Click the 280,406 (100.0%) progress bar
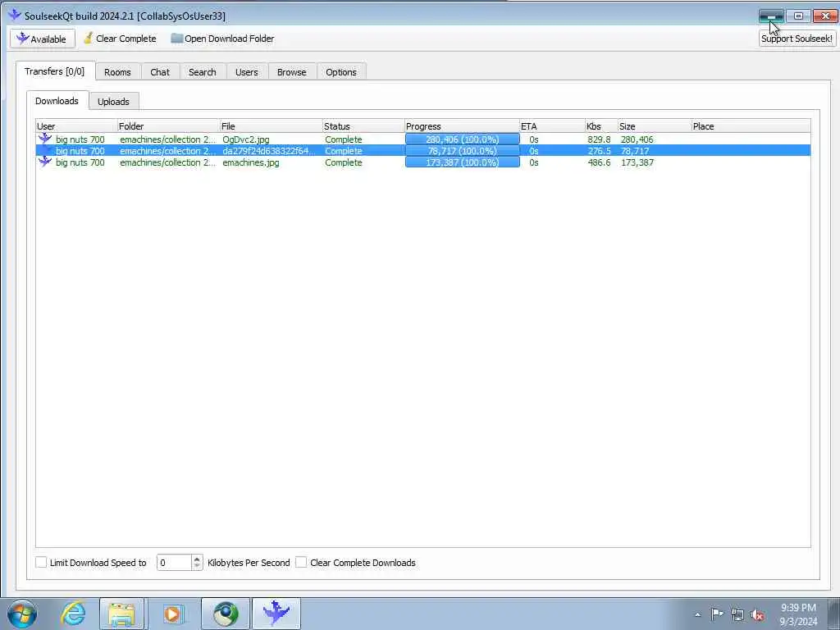This screenshot has height=630, width=840. [463, 139]
